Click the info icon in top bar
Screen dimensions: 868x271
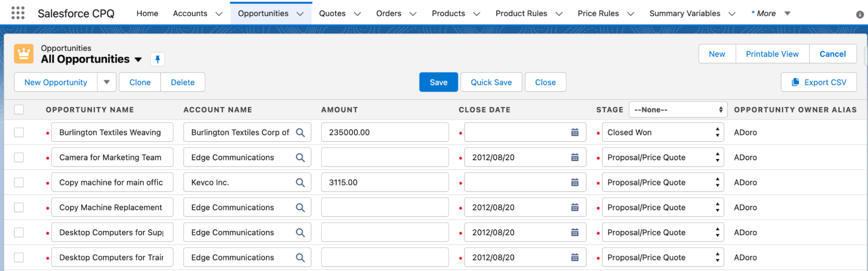coord(859,14)
